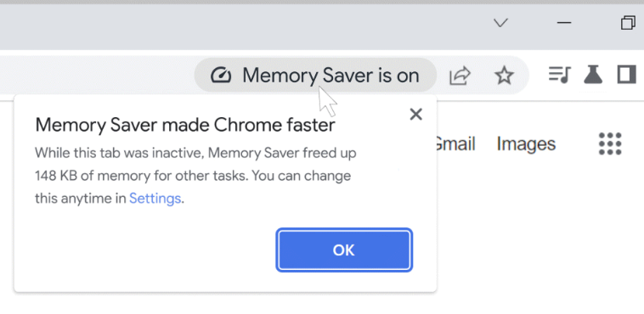Click the Memory Saver speedometer icon
The width and height of the screenshot is (644, 314).
(221, 76)
